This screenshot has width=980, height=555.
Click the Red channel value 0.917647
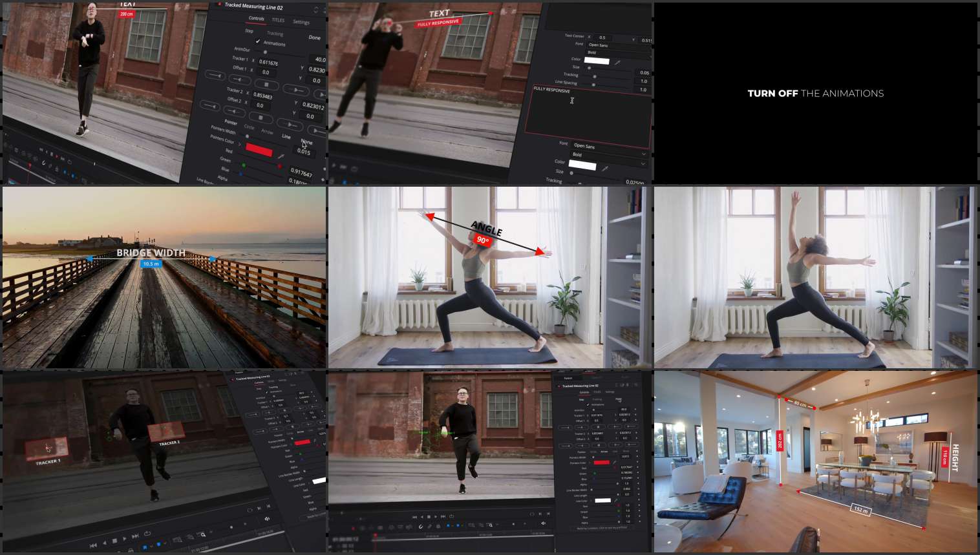tap(301, 173)
